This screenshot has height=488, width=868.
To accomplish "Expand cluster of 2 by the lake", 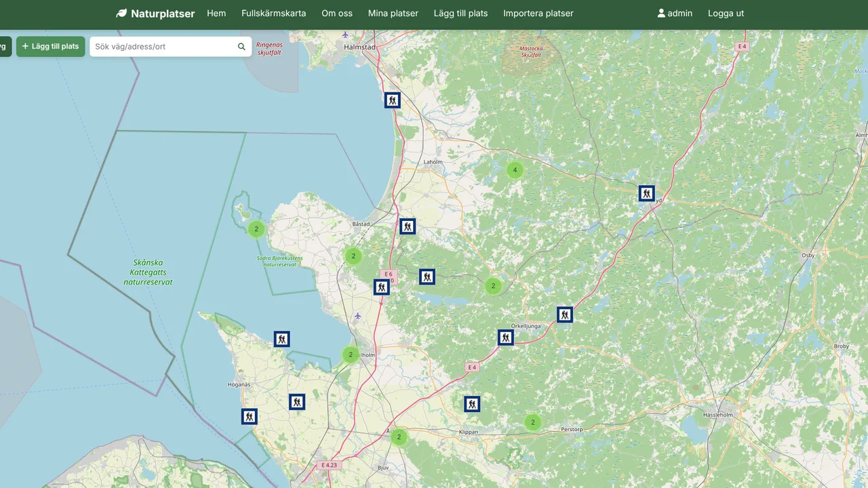I will tap(493, 286).
